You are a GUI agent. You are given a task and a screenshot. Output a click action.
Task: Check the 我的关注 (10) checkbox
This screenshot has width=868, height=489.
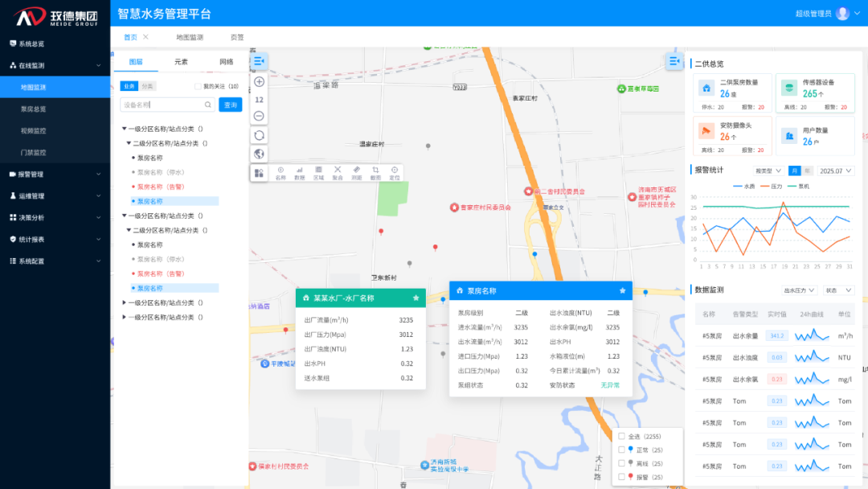pyautogui.click(x=199, y=86)
